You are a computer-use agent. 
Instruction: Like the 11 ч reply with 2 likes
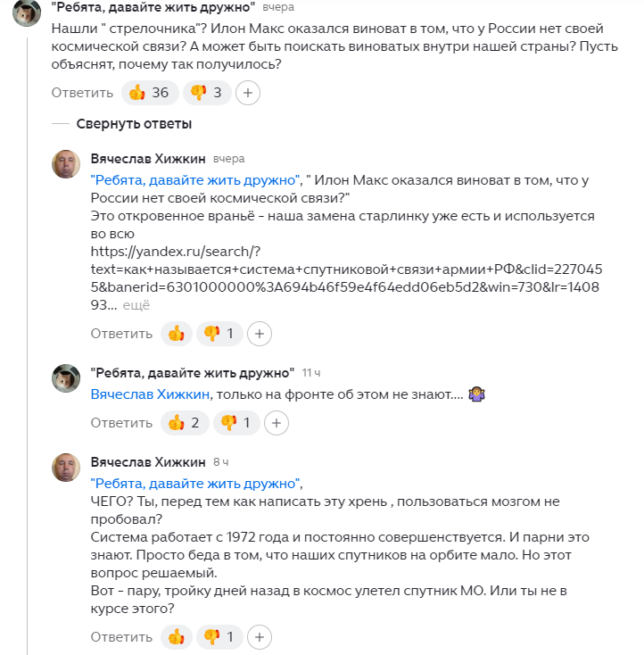(185, 423)
